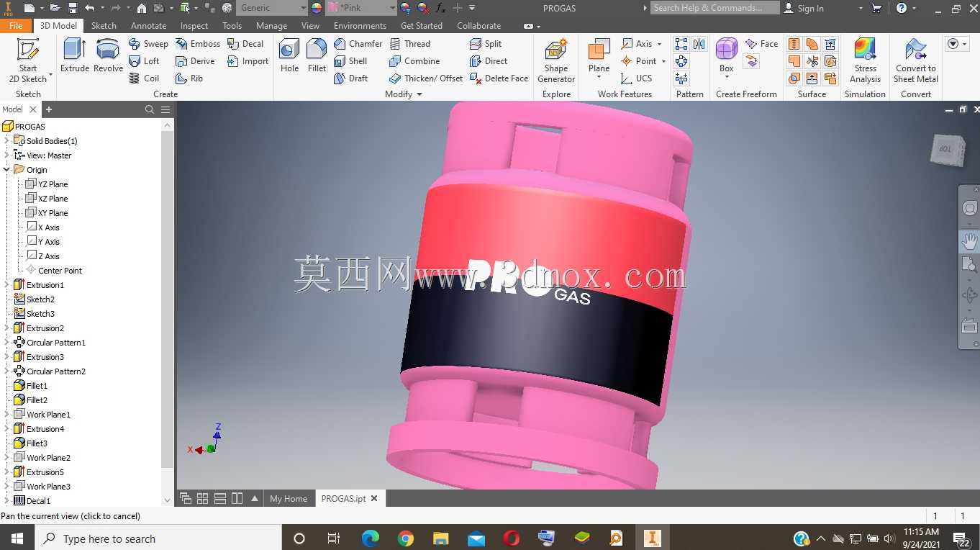Start a new 2D Sketch

pos(28,61)
